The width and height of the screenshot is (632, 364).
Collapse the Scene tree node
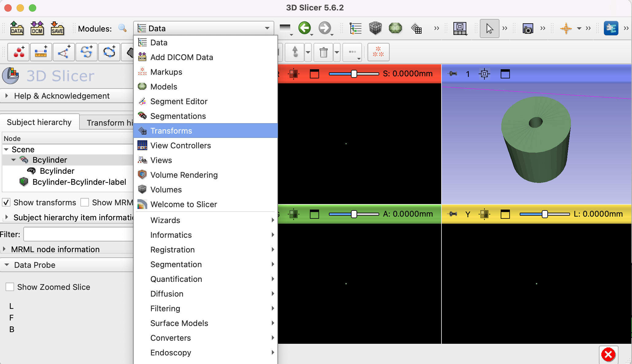click(6, 150)
